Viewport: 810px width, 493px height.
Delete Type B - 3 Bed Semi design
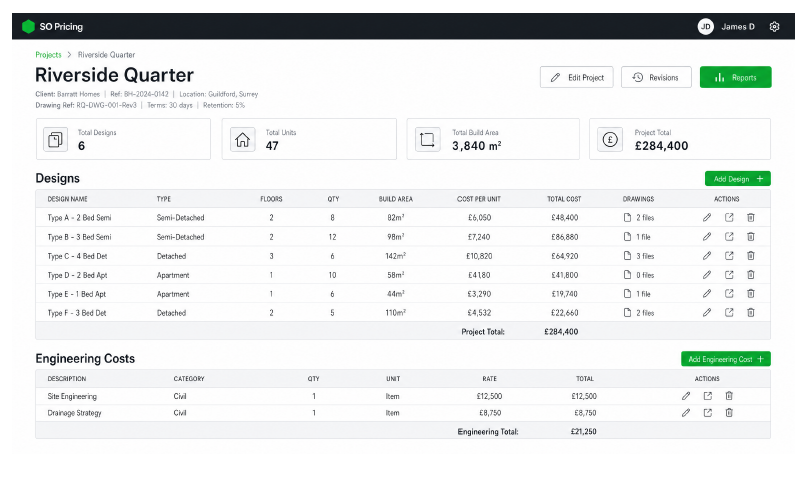point(751,237)
